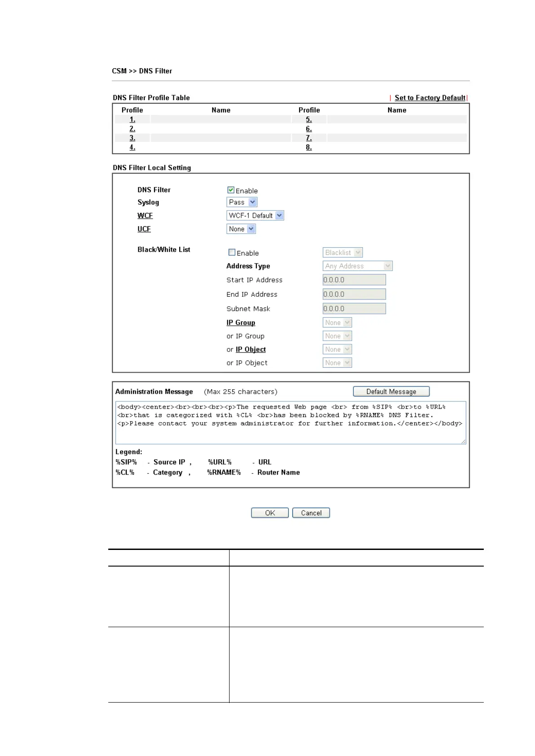Screen dimensions: 535x756
Task: Click the Subnet Mask field
Action: [354, 308]
